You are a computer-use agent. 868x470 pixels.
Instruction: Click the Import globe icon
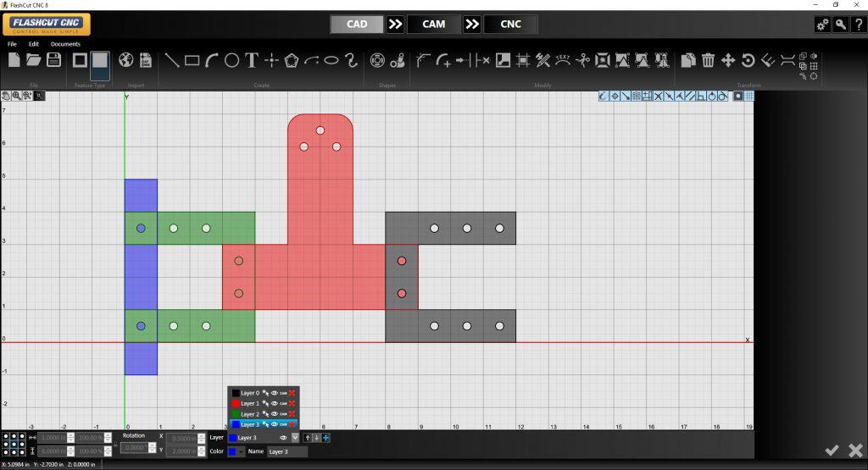125,60
